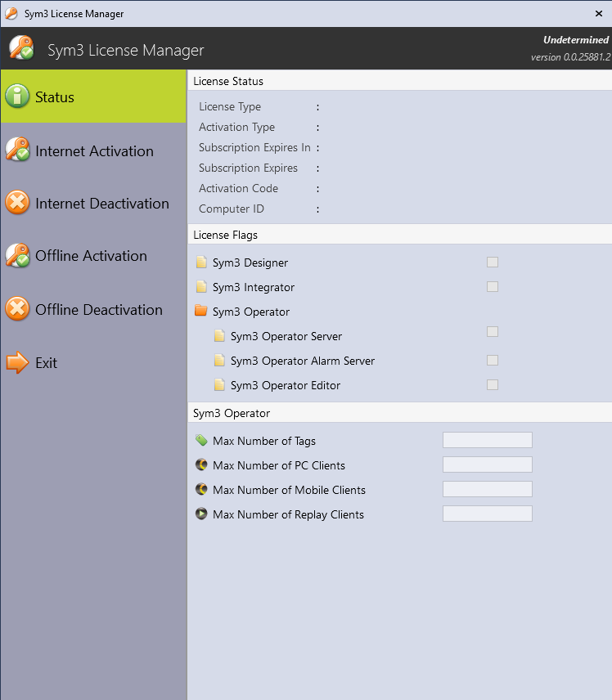The height and width of the screenshot is (700, 612).
Task: Click the Replay Clients play icon
Action: 201,514
